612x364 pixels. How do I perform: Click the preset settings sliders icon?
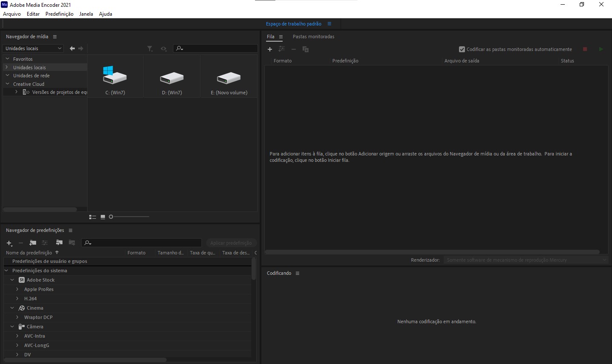pyautogui.click(x=45, y=243)
